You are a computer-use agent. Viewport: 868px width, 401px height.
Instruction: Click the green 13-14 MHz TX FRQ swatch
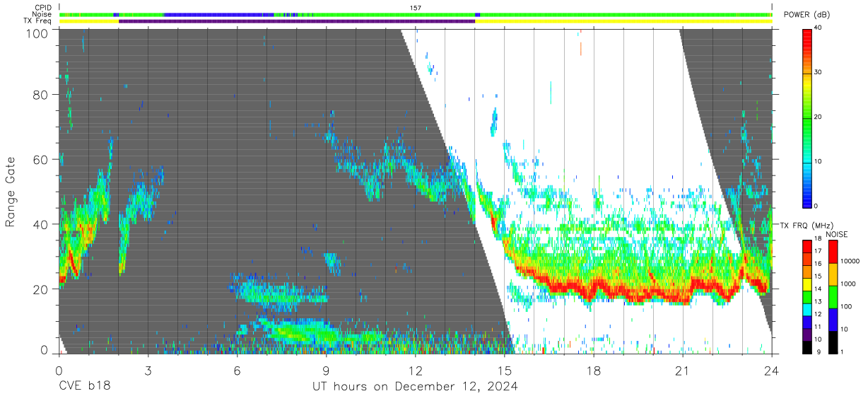tap(807, 296)
